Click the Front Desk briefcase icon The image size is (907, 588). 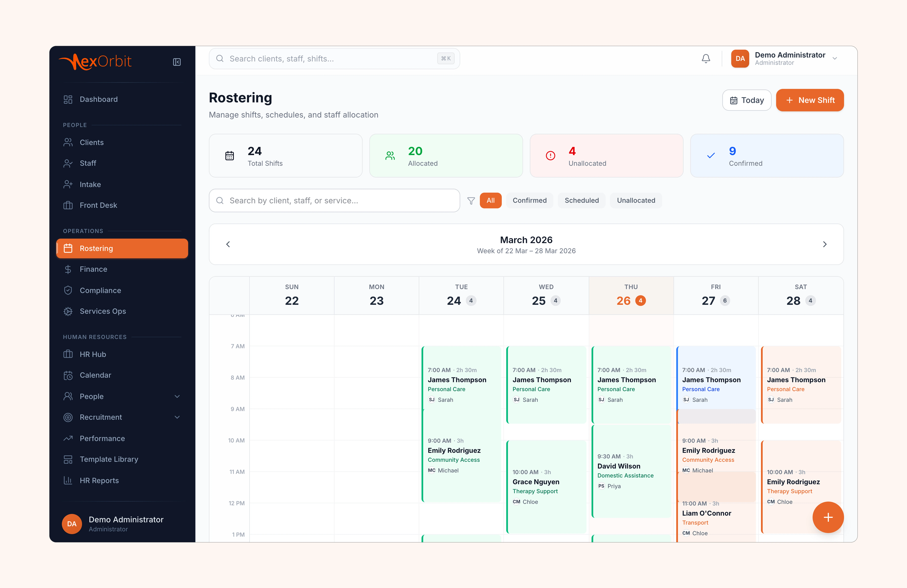coord(68,205)
